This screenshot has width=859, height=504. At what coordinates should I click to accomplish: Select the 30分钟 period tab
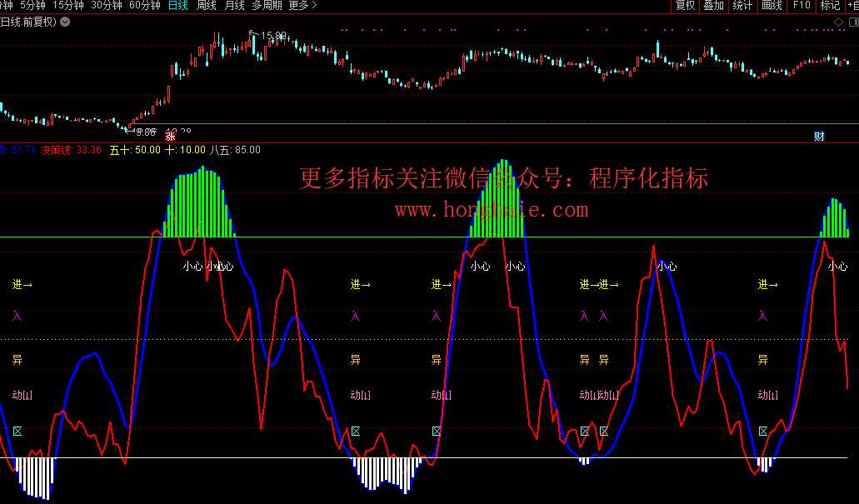(x=107, y=6)
